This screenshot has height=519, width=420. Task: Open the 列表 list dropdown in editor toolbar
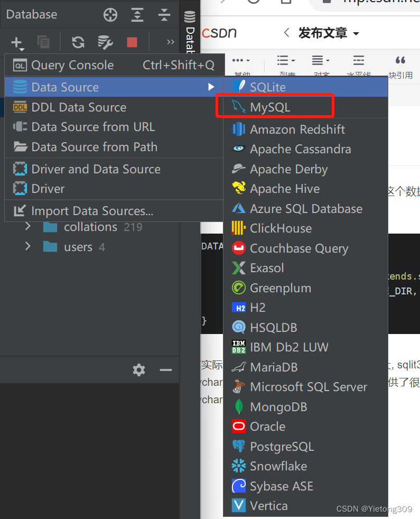283,60
